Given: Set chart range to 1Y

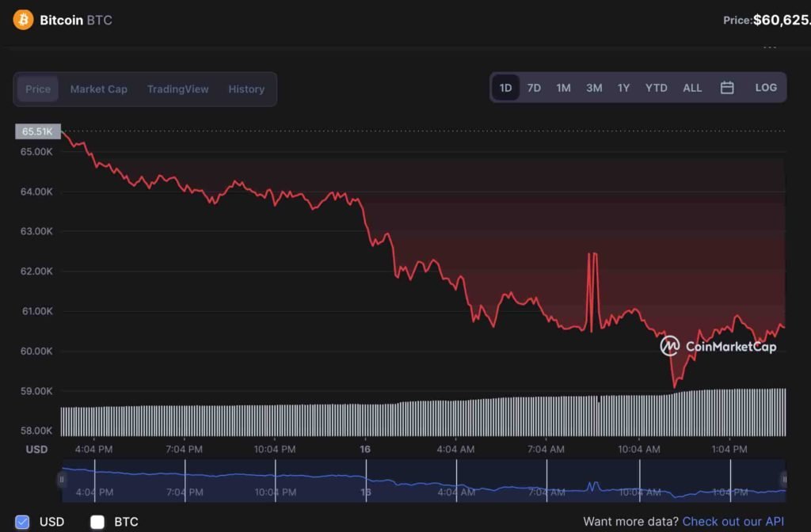Looking at the screenshot, I should point(623,88).
